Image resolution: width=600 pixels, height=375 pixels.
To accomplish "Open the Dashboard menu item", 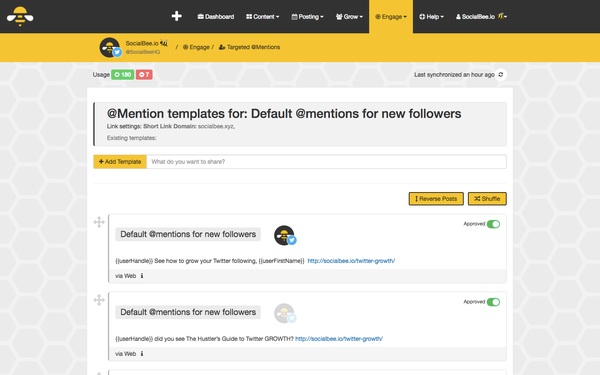I will (x=215, y=17).
